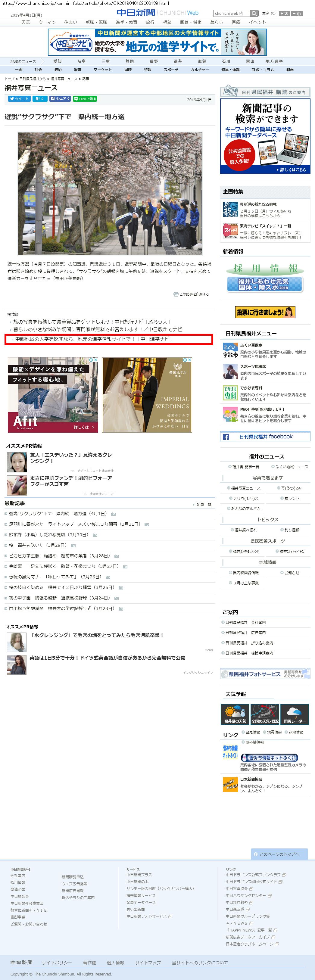This screenshot has height=980, width=315.
Task: Open 記事一覧 link beside 最新記事
Action: point(204,505)
